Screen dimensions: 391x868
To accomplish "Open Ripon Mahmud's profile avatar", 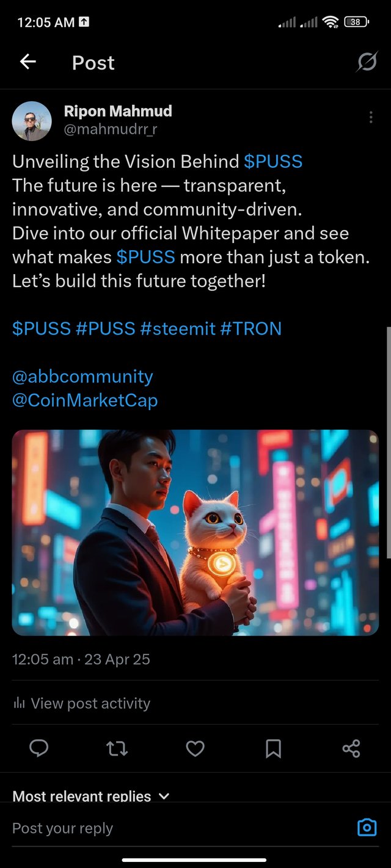I will (x=32, y=121).
